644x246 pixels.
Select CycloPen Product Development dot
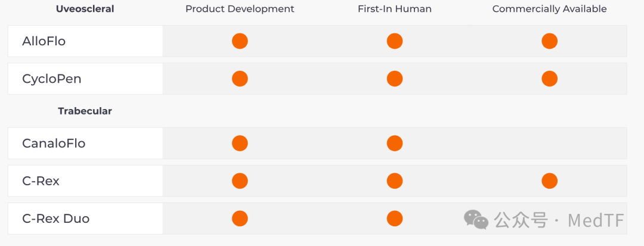pos(240,79)
